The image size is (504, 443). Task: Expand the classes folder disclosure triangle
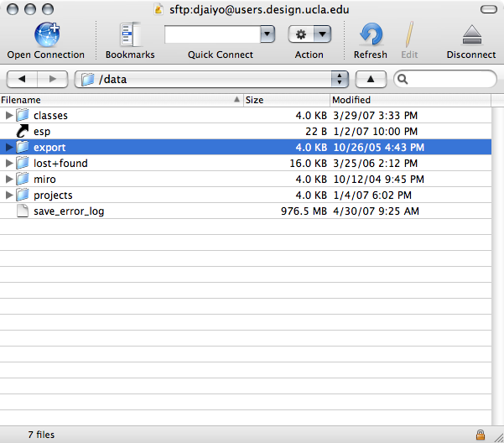click(x=9, y=115)
